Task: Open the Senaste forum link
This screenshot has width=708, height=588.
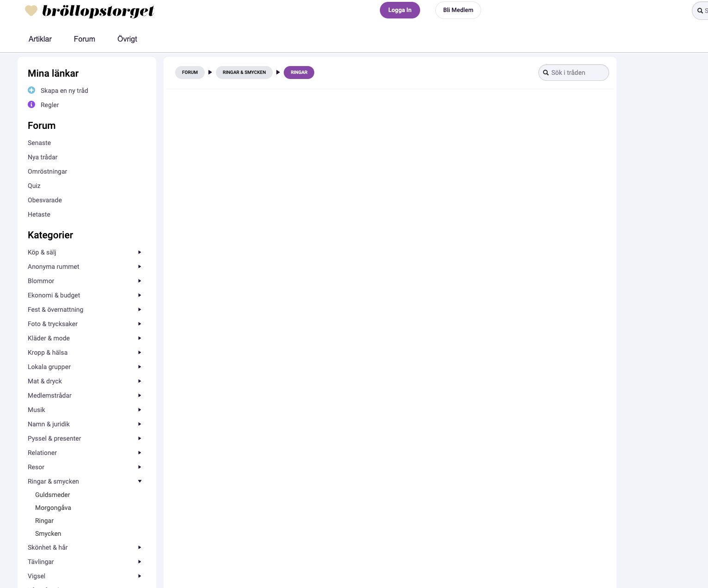Action: pos(39,143)
